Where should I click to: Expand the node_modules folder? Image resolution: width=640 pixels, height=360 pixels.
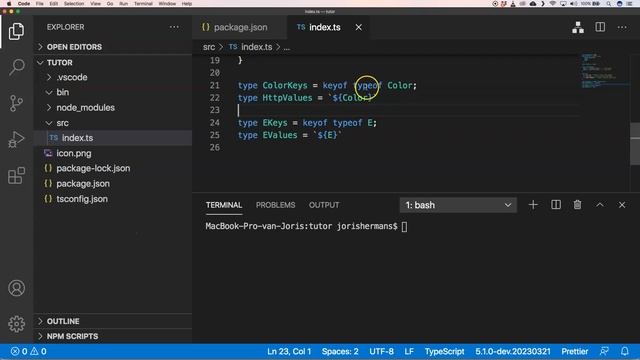click(x=113, y=108)
